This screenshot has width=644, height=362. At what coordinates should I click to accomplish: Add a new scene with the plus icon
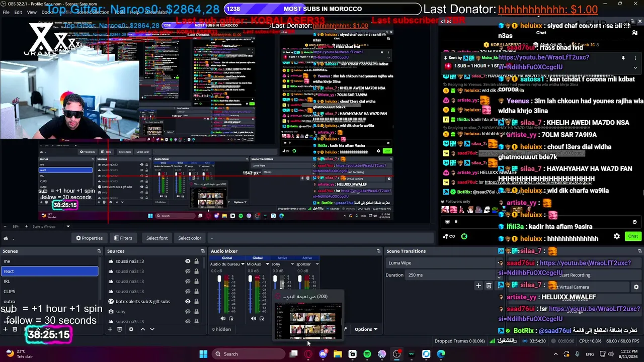5,329
